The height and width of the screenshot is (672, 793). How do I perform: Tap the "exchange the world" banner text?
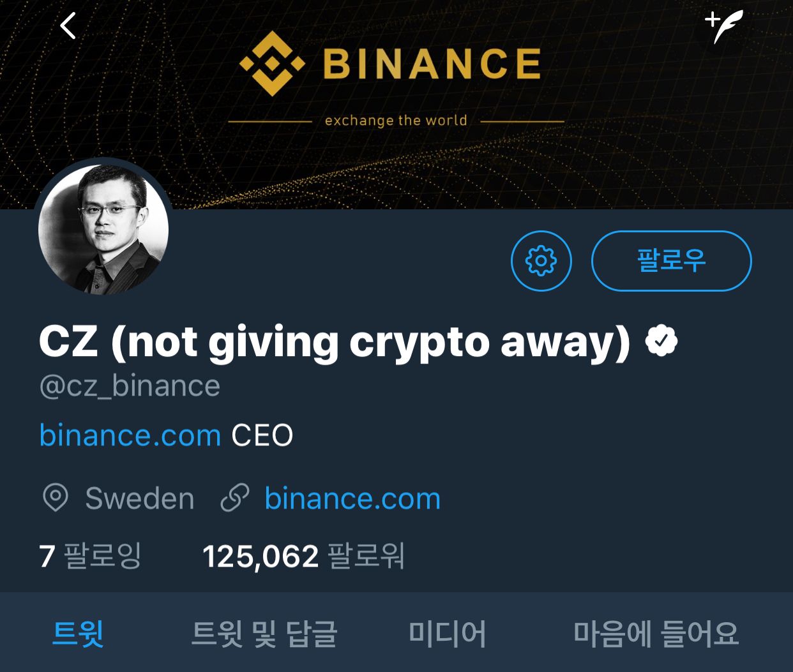396,121
